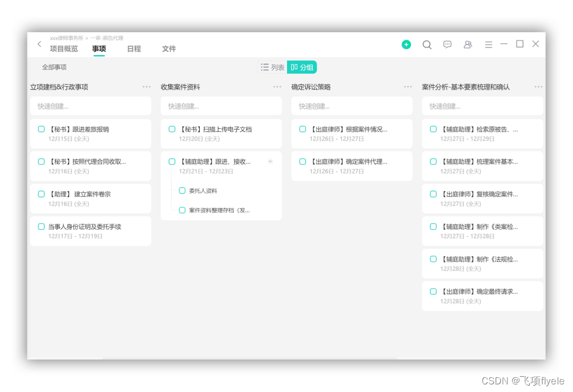Click 快速创建 field in 收集案件资料
This screenshot has width=573, height=392.
221,106
